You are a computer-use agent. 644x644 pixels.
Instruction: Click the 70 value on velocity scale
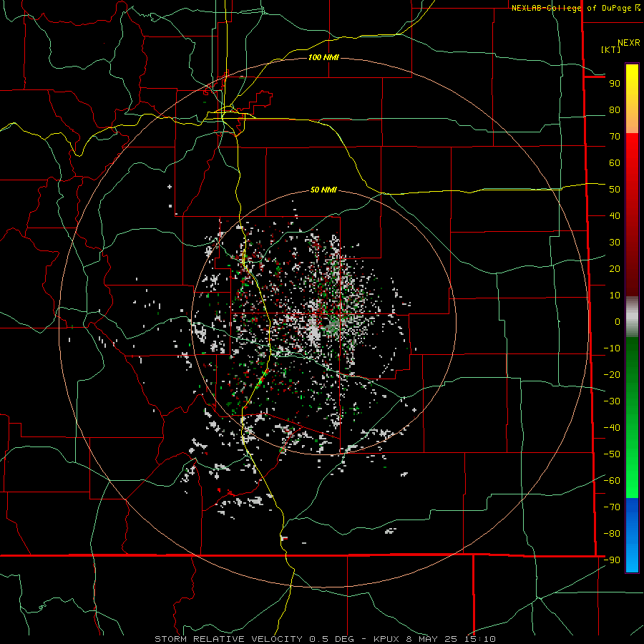(615, 137)
